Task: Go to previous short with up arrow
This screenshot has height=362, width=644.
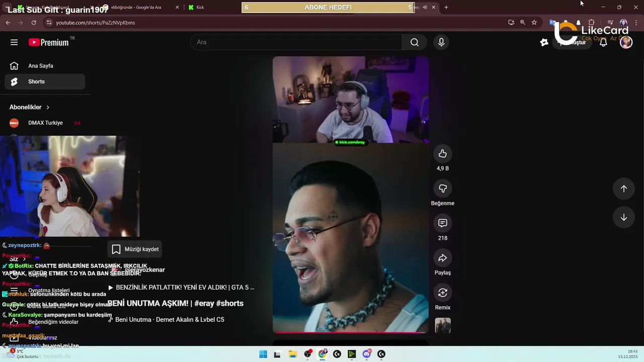Action: (x=623, y=189)
